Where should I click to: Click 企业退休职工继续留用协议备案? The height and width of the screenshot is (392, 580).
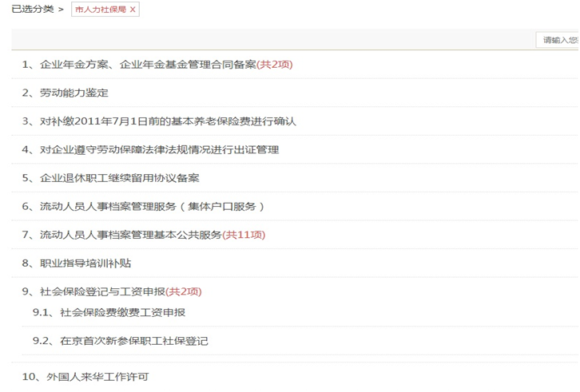119,178
